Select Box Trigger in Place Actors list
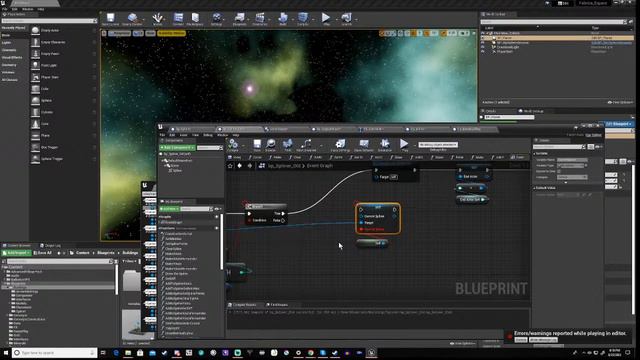 pos(63,147)
